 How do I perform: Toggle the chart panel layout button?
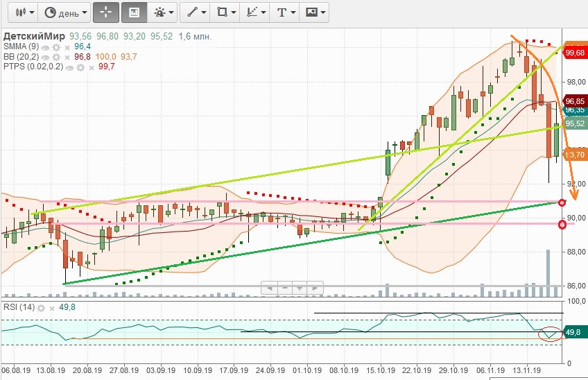(134, 12)
